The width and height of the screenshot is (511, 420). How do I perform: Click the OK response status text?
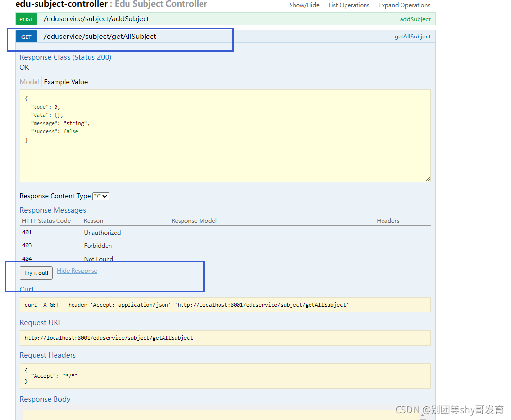coord(24,68)
